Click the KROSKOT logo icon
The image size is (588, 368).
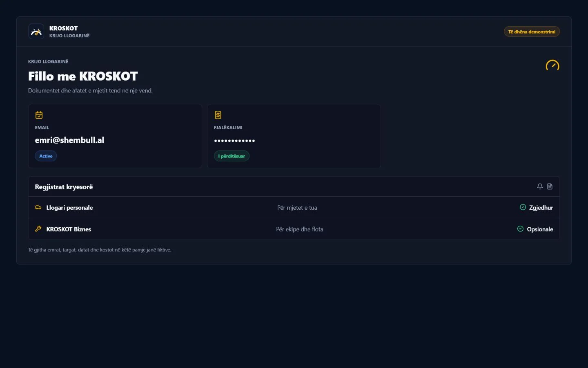[x=36, y=31]
